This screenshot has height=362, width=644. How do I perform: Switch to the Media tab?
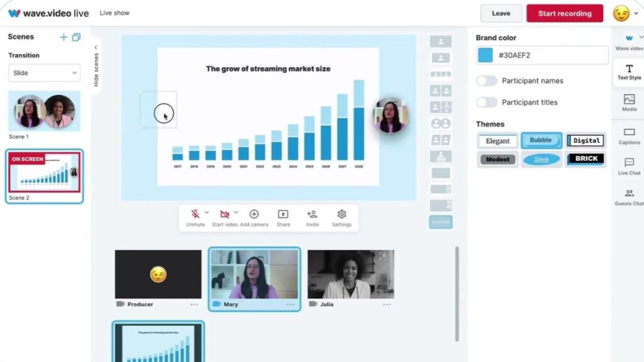(x=628, y=104)
